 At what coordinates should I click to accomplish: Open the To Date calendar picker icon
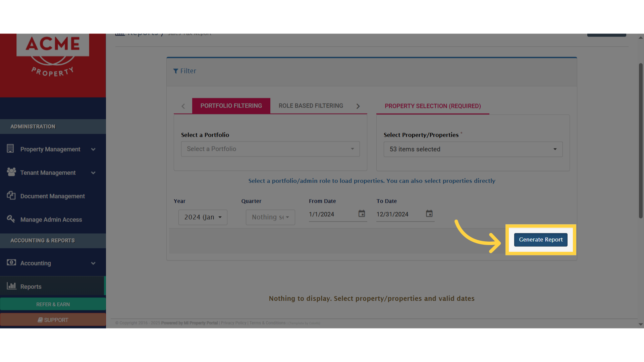pyautogui.click(x=429, y=214)
